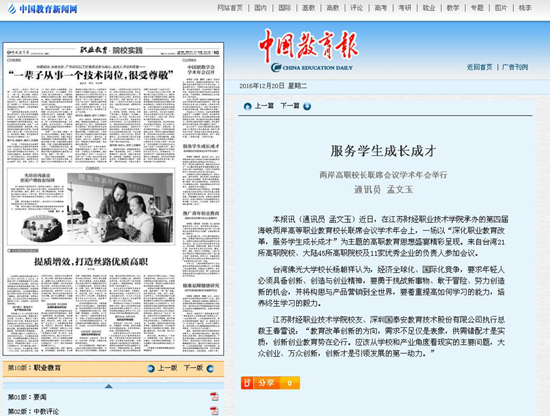550x416 pixels.
Task: Click 第10版:职业教育 label
Action: [34, 368]
